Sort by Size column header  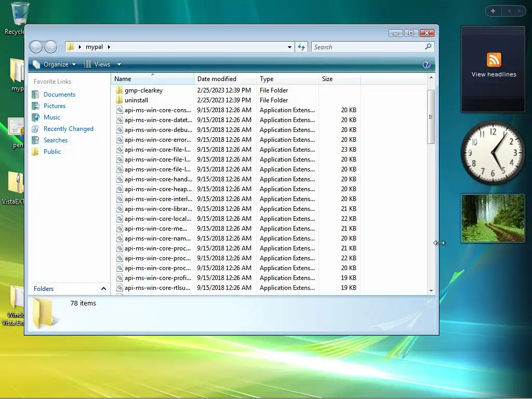(340, 79)
